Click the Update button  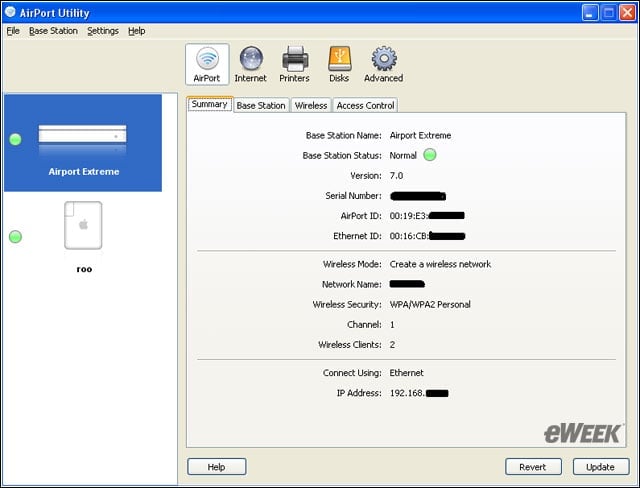tap(600, 467)
